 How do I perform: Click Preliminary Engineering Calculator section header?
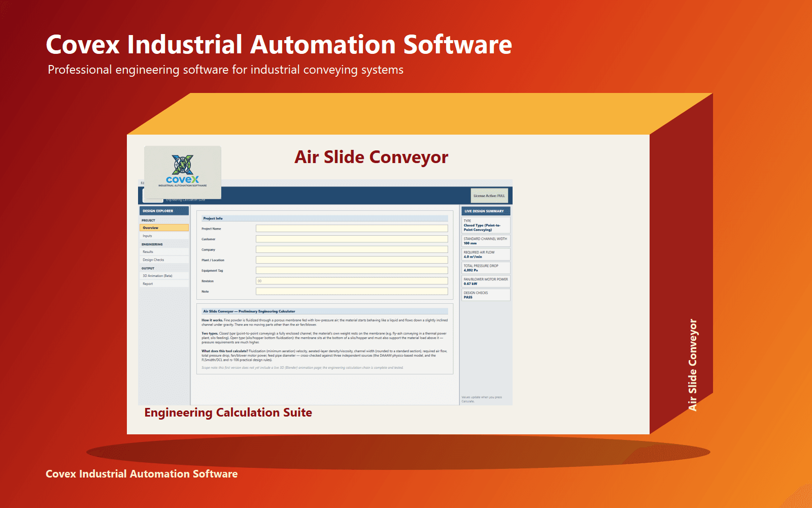coord(325,311)
